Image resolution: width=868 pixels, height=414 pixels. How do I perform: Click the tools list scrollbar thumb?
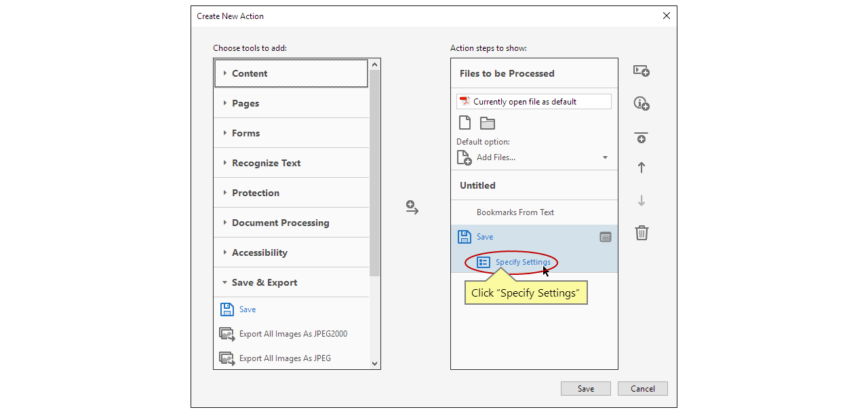point(375,173)
